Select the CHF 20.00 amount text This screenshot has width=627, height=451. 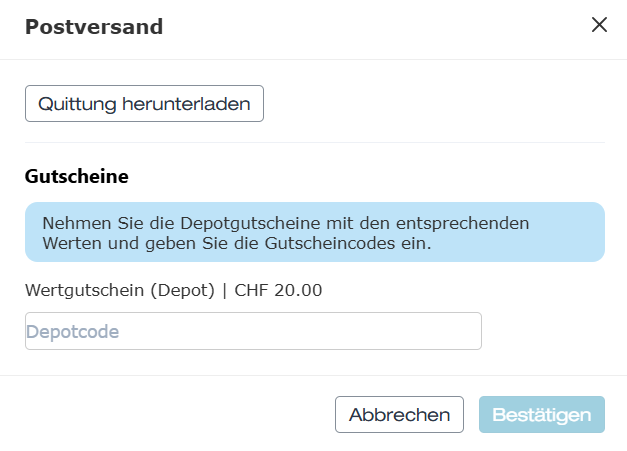click(x=278, y=290)
